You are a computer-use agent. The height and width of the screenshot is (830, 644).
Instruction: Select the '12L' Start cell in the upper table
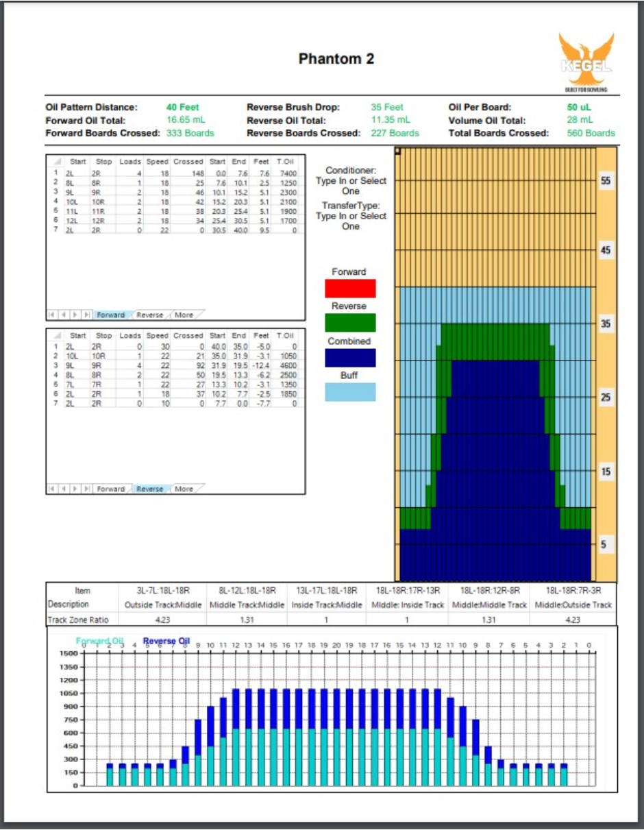77,221
